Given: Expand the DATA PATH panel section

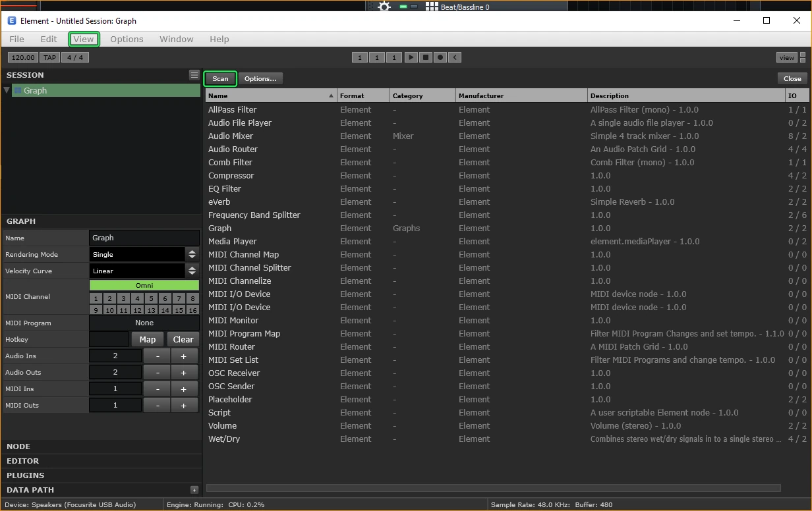Looking at the screenshot, I should coord(101,490).
